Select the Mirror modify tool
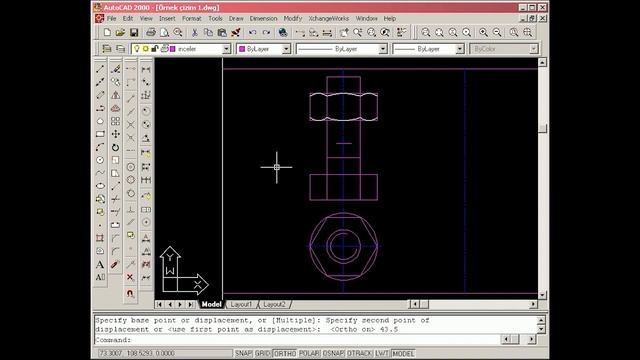640x360 pixels. click(116, 95)
